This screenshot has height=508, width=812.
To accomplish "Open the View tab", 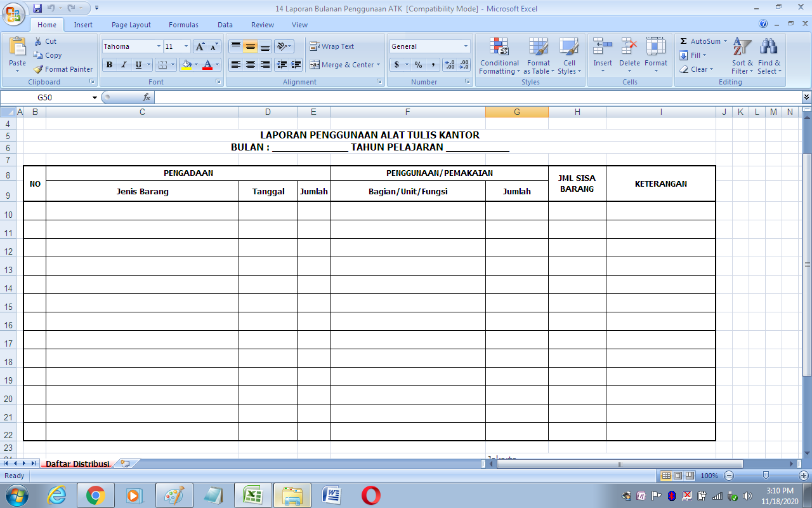I will [299, 25].
